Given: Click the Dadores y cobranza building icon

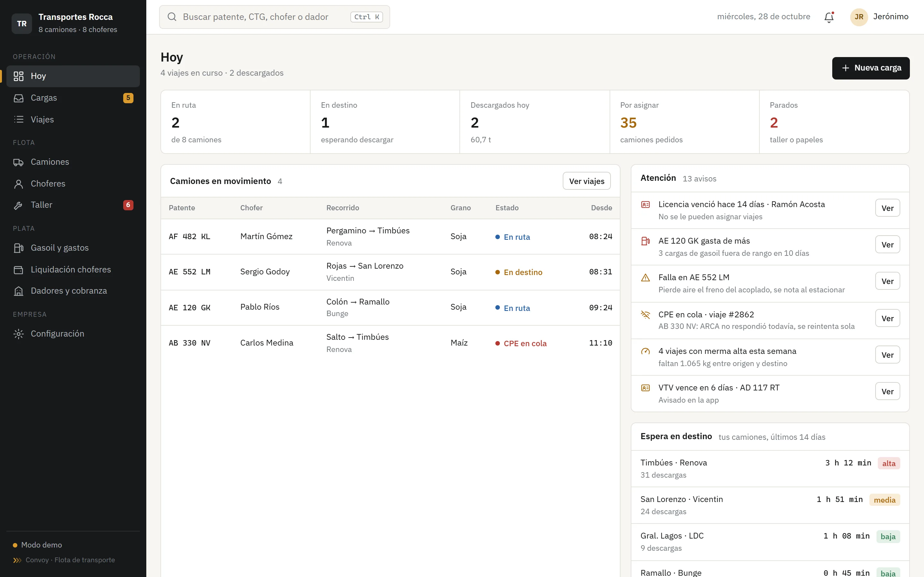Looking at the screenshot, I should [x=18, y=291].
